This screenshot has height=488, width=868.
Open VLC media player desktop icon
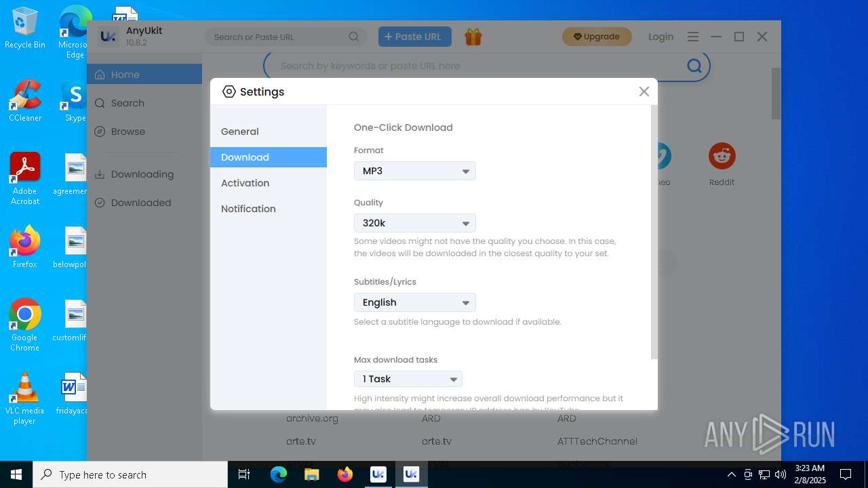(25, 399)
